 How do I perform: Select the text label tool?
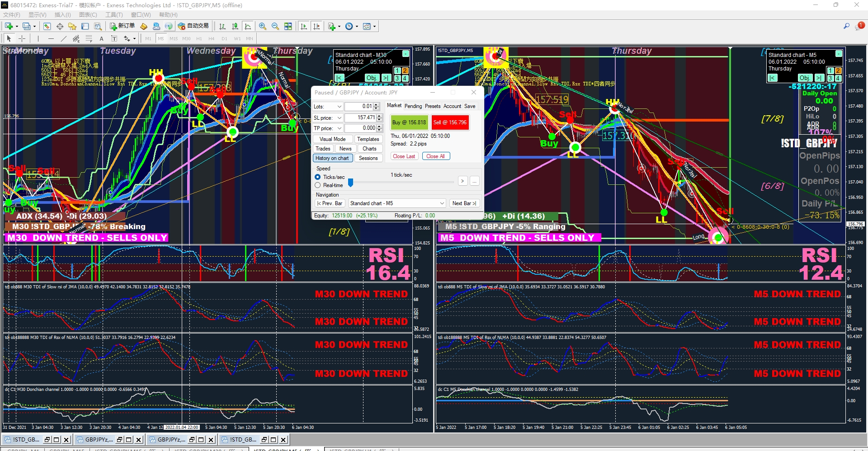(114, 38)
